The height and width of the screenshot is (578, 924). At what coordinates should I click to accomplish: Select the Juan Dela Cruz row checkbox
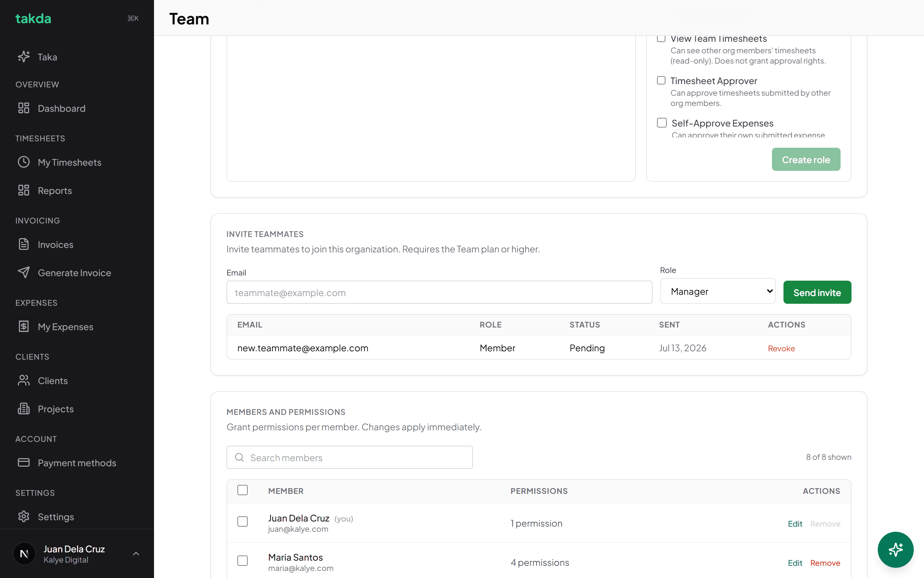point(243,521)
